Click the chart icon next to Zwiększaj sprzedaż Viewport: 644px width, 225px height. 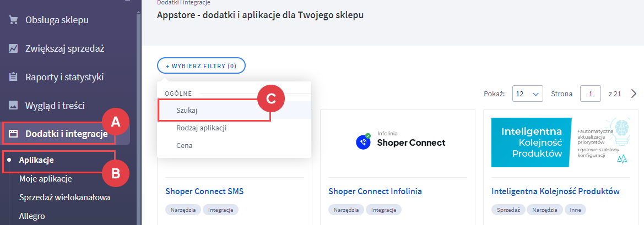pyautogui.click(x=13, y=48)
